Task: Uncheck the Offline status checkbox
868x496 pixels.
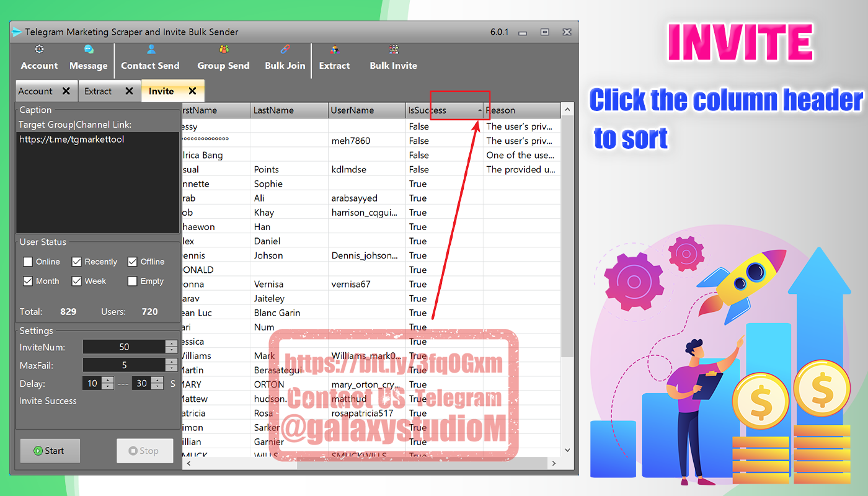Action: click(x=132, y=262)
